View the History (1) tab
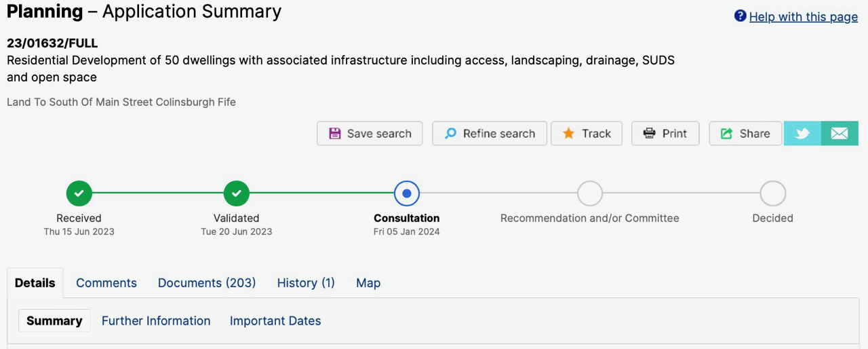Image resolution: width=868 pixels, height=349 pixels. (x=306, y=283)
